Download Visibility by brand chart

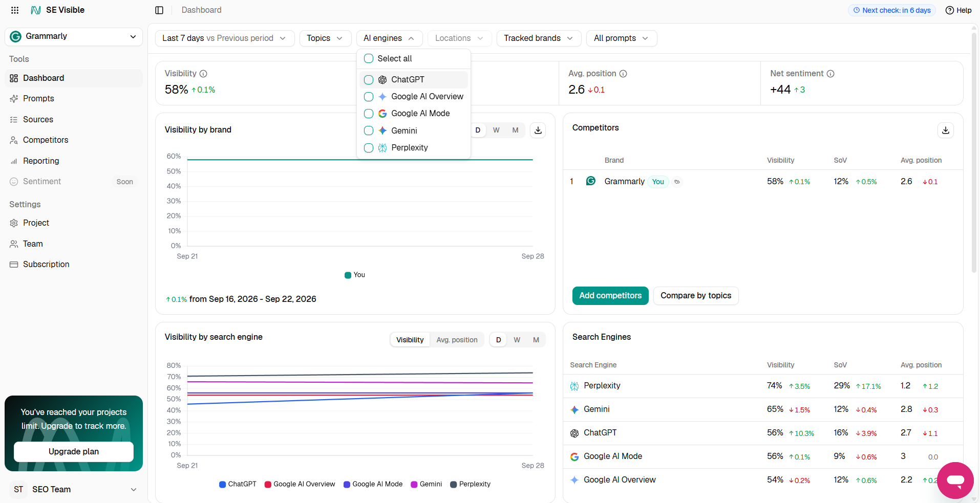[538, 130]
